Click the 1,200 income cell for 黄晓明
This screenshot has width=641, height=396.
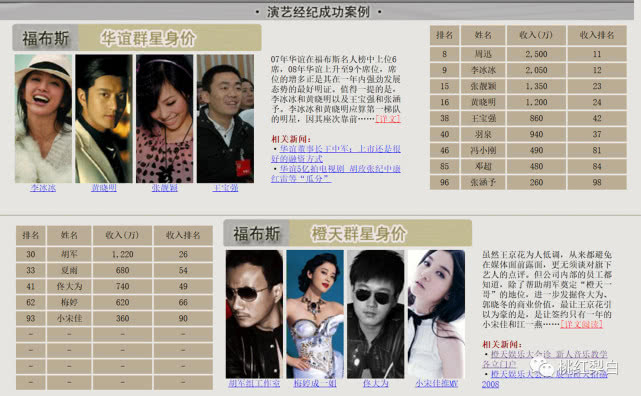[536, 102]
